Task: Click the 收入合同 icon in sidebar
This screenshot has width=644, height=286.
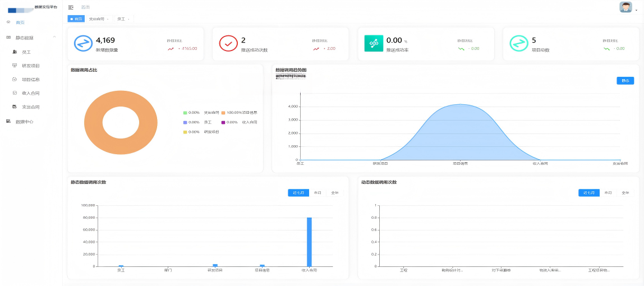Action: [15, 93]
